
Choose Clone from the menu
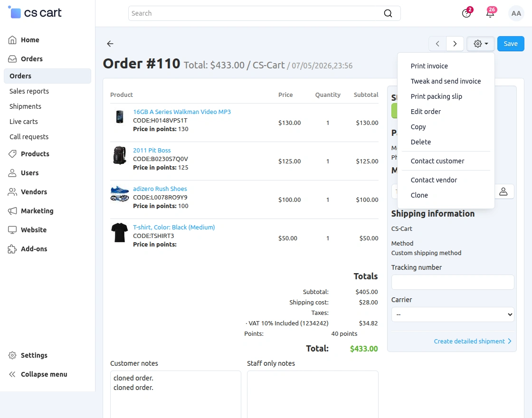point(419,195)
